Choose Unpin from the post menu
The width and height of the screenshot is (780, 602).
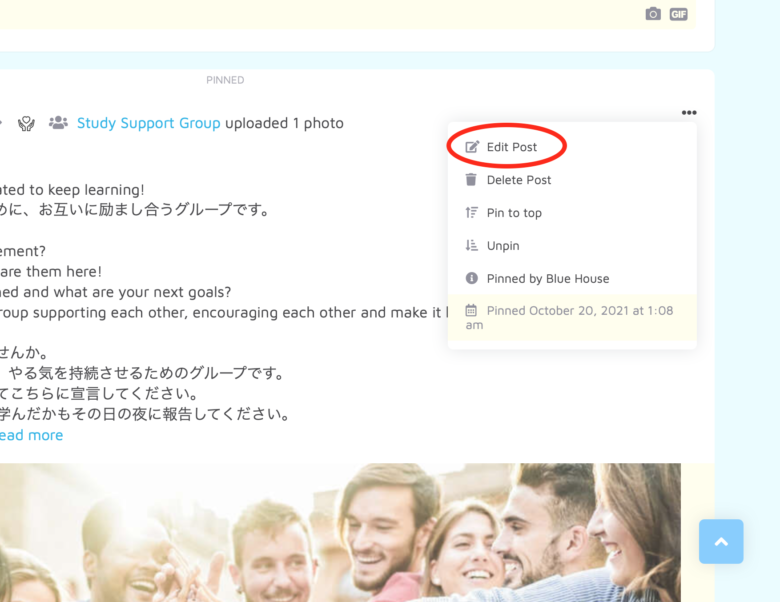(x=503, y=246)
